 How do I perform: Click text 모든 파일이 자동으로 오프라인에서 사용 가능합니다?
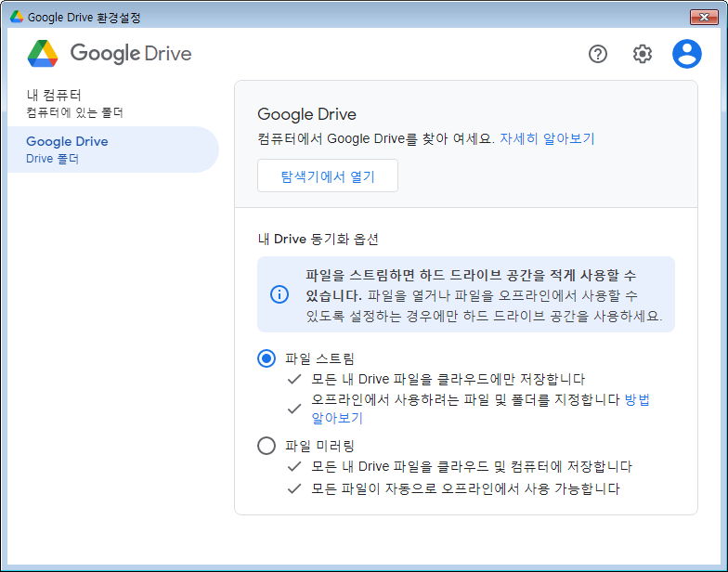coord(465,488)
